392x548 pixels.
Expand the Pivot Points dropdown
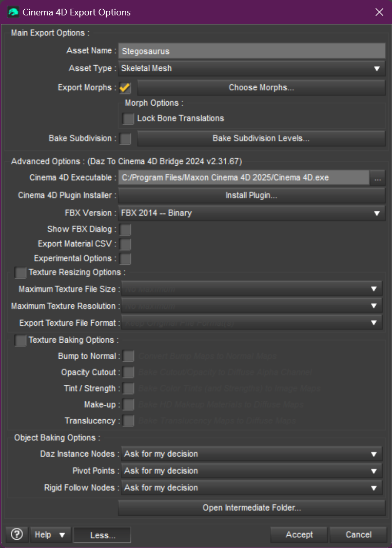click(x=251, y=471)
